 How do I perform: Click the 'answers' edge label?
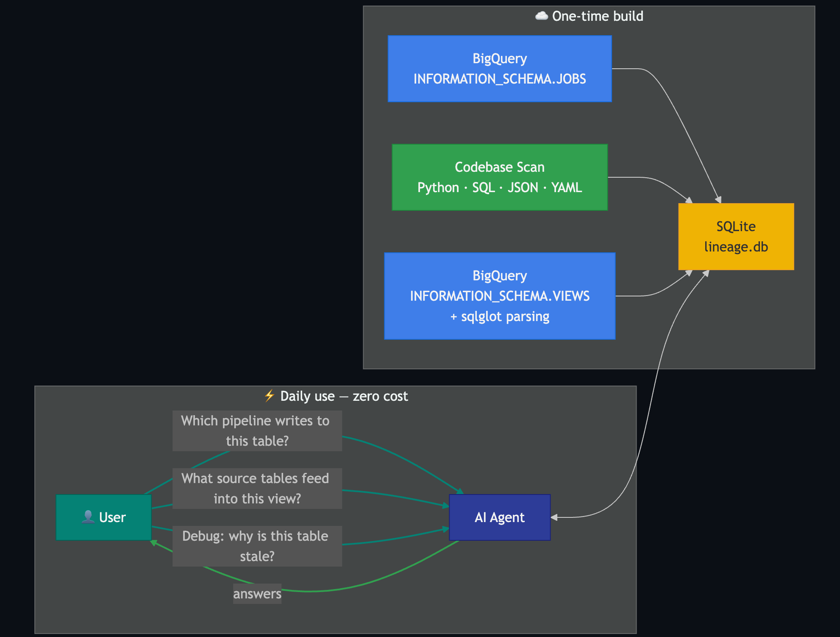point(257,594)
